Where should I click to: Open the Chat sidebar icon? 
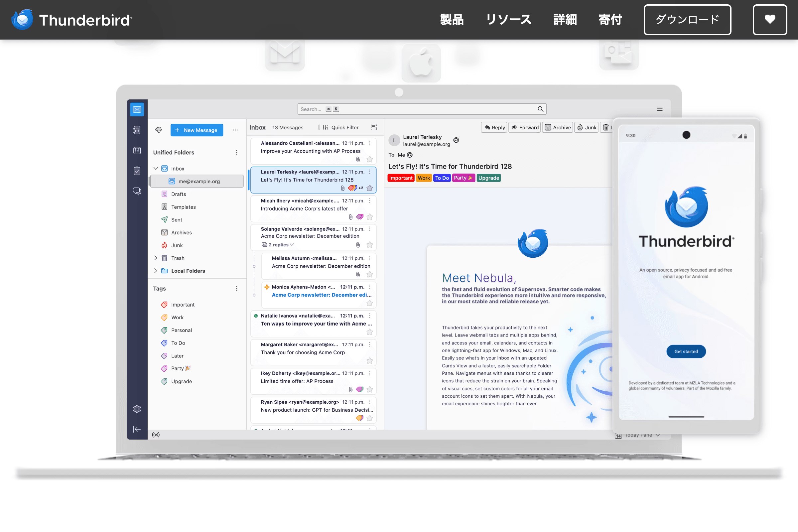[x=137, y=192]
